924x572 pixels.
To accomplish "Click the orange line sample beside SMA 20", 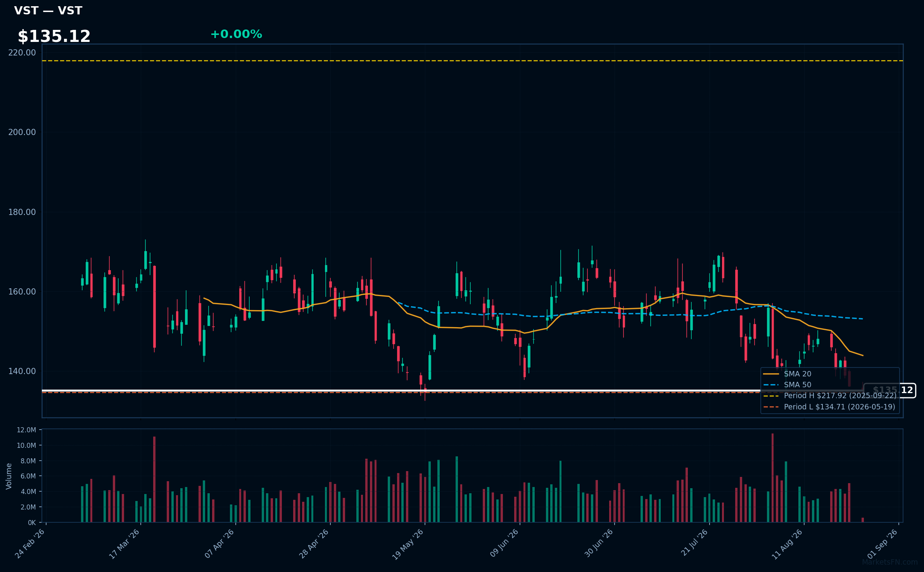I will (771, 374).
